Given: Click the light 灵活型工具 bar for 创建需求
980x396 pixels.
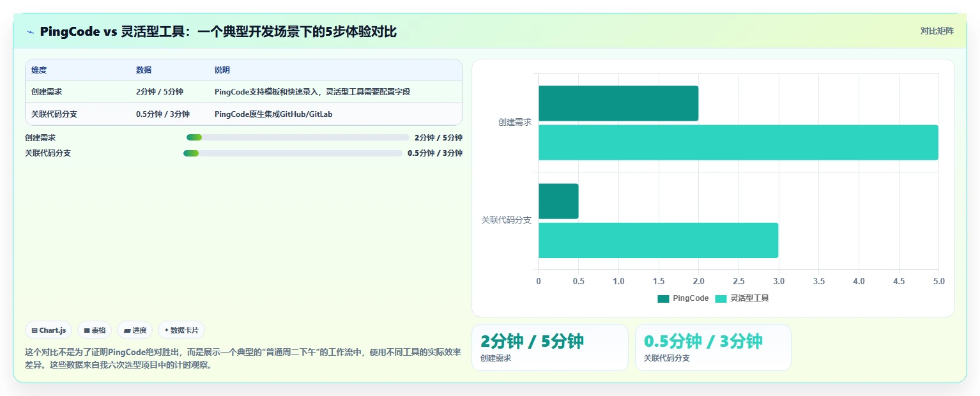Looking at the screenshot, I should [739, 142].
